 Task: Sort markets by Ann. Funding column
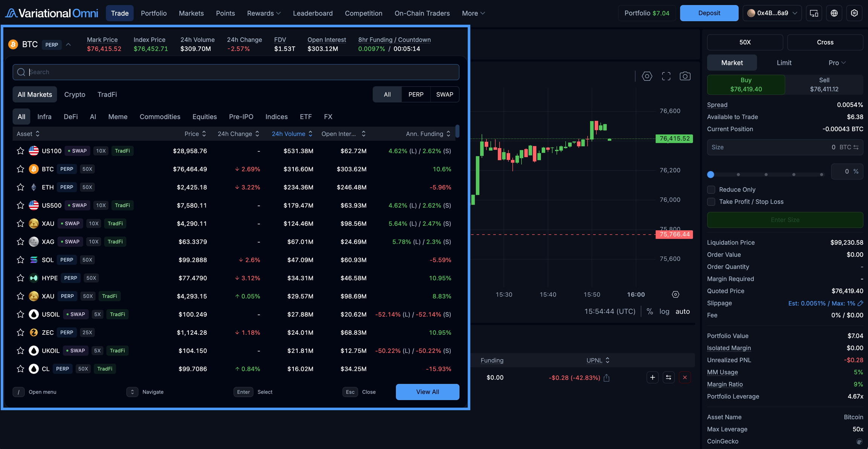(428, 134)
